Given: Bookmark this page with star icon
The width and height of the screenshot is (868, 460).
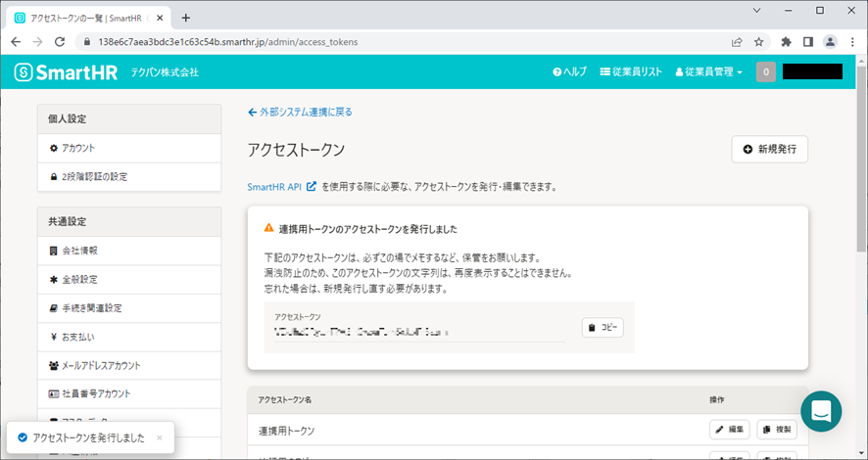Looking at the screenshot, I should [759, 42].
